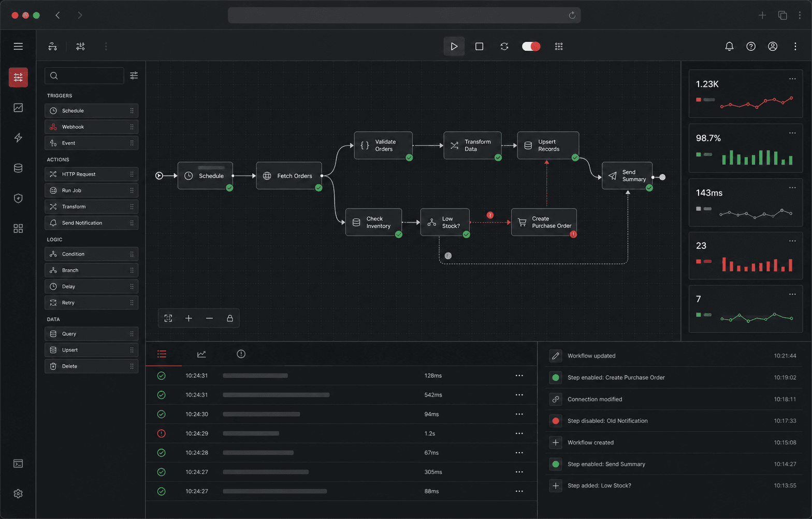
Task: Open the database sidebar icon
Action: coord(18,168)
